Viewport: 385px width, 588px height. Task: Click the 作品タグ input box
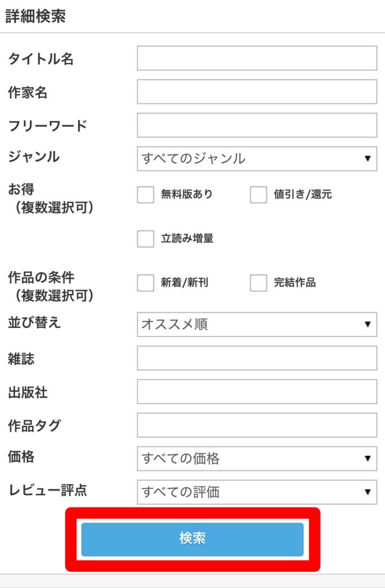point(256,425)
